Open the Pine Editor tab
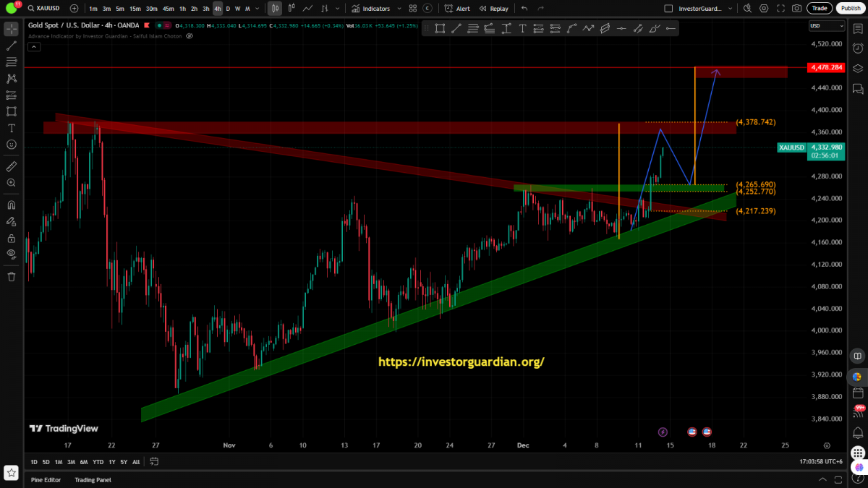The image size is (868, 488). [x=46, y=479]
